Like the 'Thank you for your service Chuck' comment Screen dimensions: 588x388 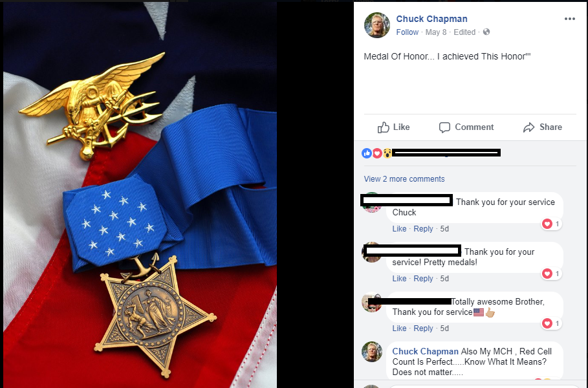(x=399, y=229)
